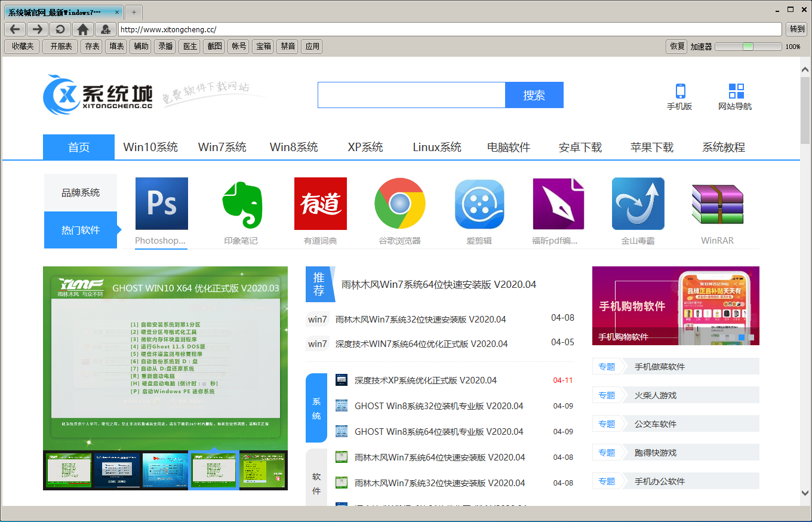Viewport: 812px width, 522px height.
Task: Click the 帐号 toolbar button
Action: (239, 46)
